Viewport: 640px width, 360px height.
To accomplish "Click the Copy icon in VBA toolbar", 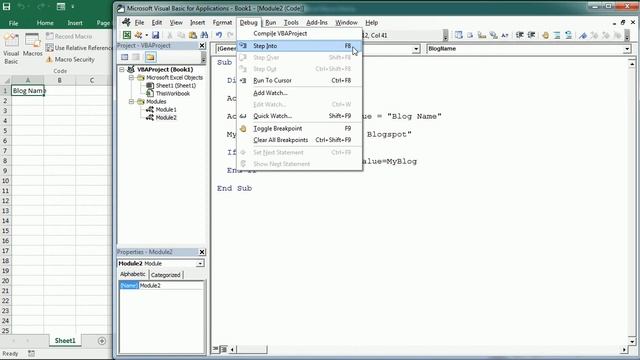I will (181, 36).
